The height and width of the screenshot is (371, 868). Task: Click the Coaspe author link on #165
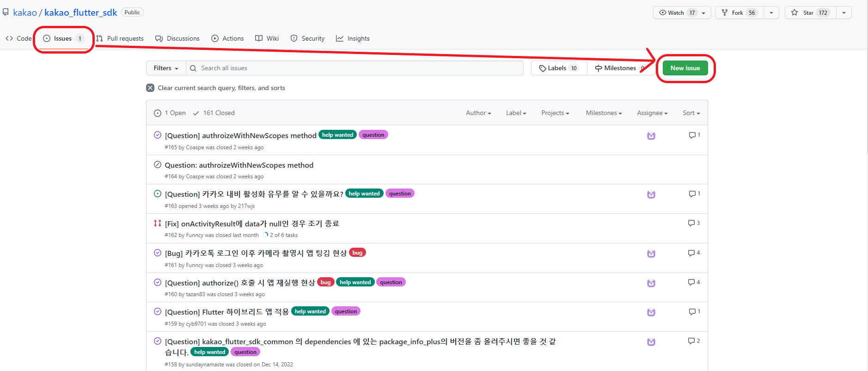[195, 147]
